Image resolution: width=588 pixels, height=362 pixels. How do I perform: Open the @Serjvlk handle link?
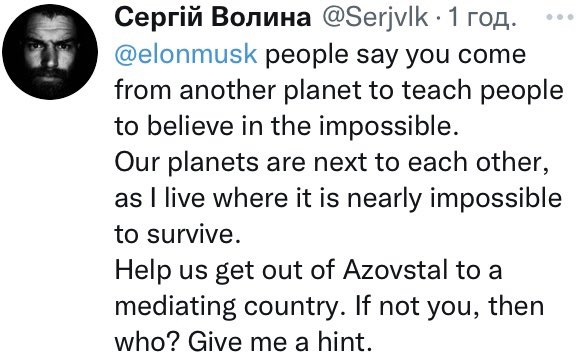(x=375, y=17)
